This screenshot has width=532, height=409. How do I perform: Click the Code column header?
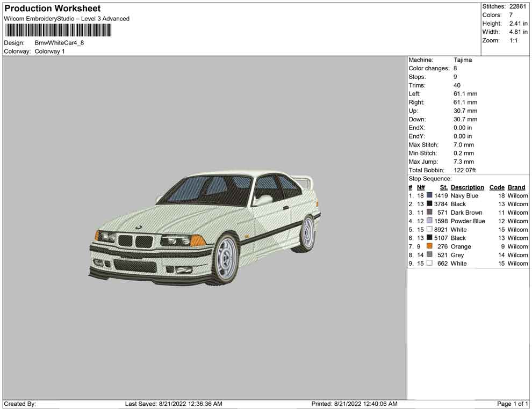(497, 187)
